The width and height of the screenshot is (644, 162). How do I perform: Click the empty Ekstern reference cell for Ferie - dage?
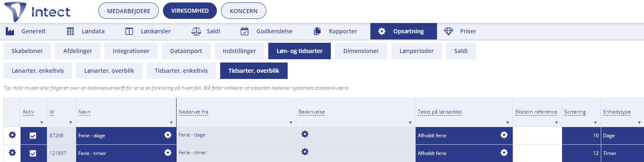[x=537, y=135]
